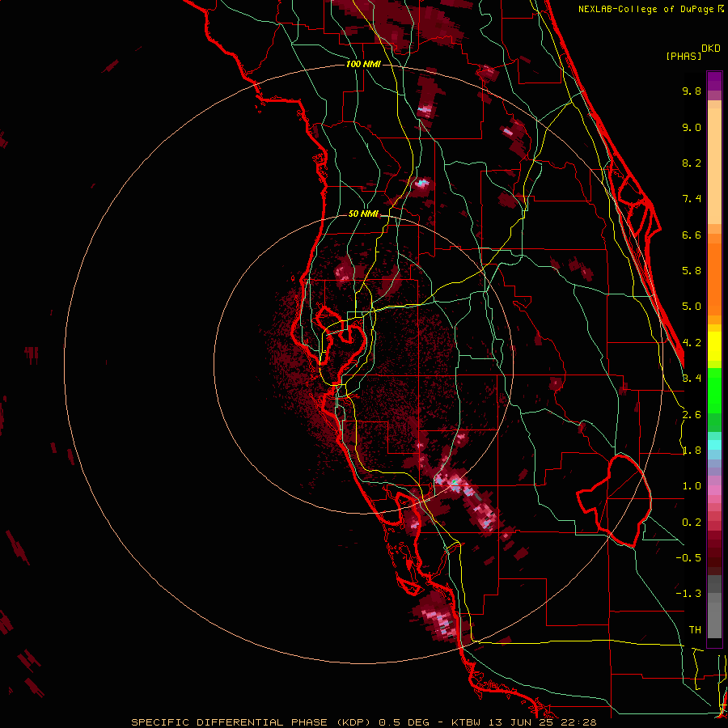728x728 pixels.
Task: Pick the cyan segment of the color scale
Action: click(x=714, y=445)
